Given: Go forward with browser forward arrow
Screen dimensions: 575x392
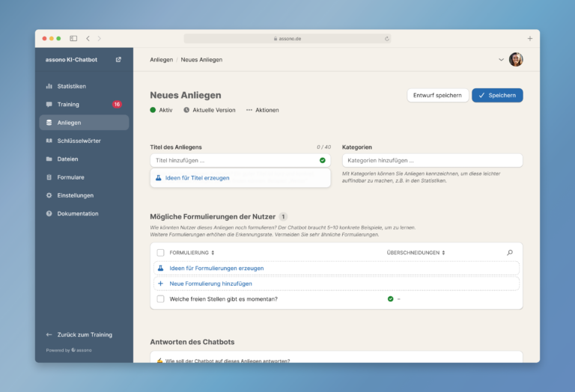Looking at the screenshot, I should click(99, 38).
